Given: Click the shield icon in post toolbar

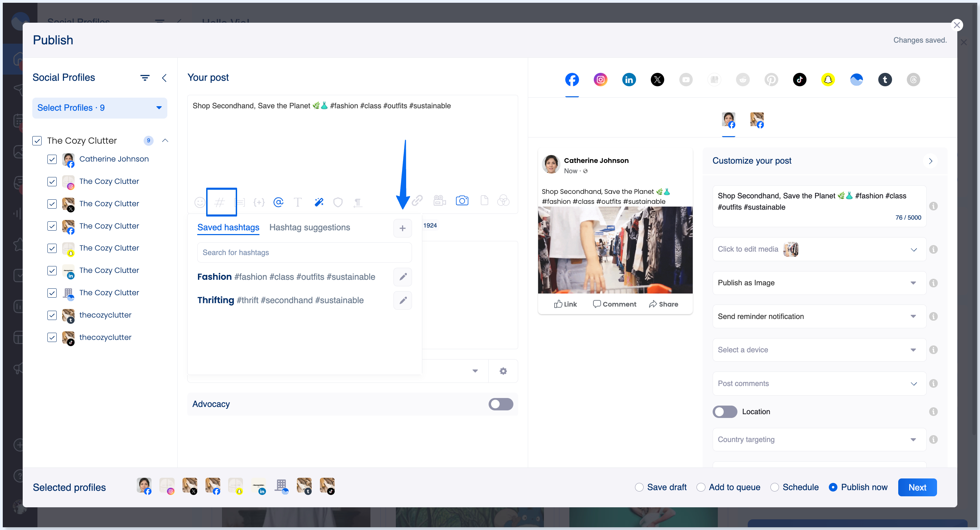Looking at the screenshot, I should 338,202.
